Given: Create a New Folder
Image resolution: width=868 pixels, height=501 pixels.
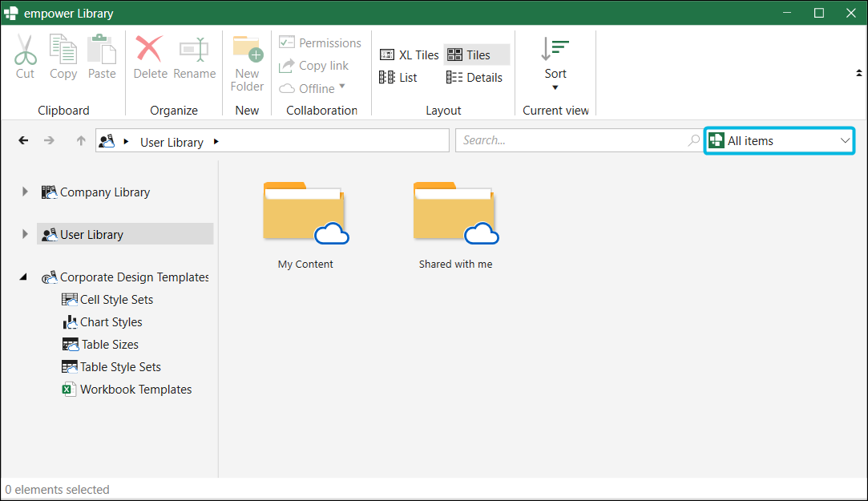Looking at the screenshot, I should tap(247, 63).
